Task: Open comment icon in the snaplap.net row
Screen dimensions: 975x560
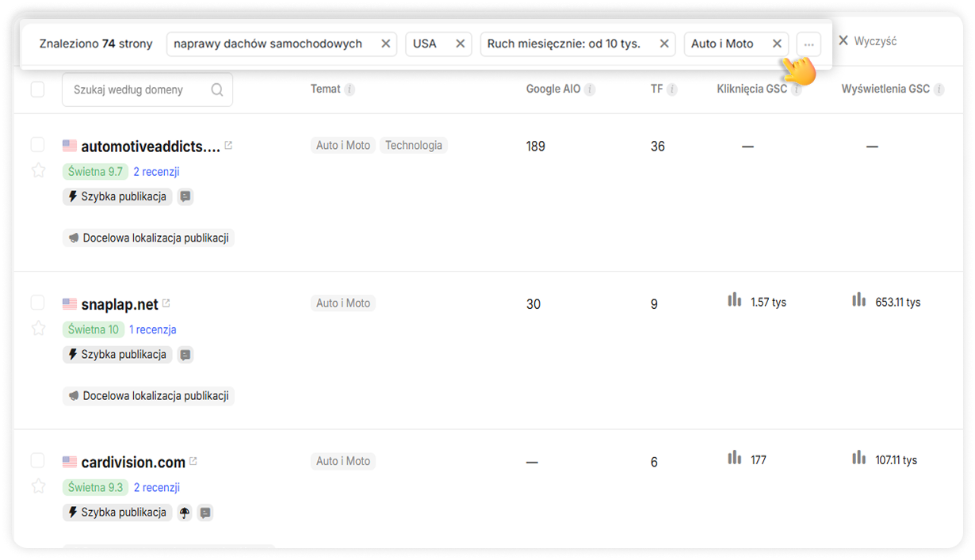Action: point(185,355)
